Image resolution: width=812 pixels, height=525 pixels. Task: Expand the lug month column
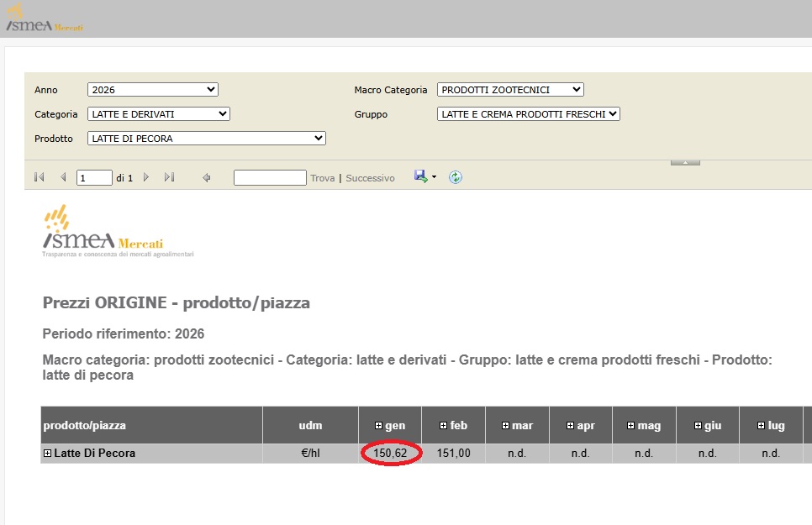coord(762,426)
